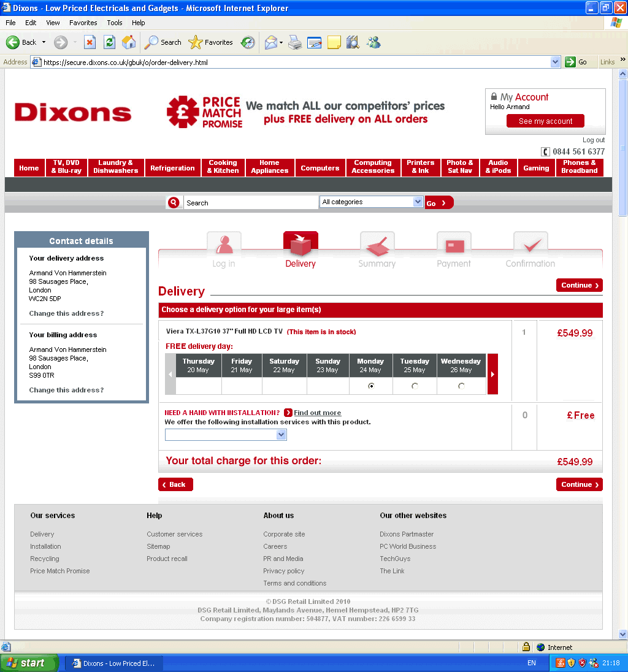The height and width of the screenshot is (672, 628).
Task: Click the IE Back arrow icon
Action: point(13,42)
